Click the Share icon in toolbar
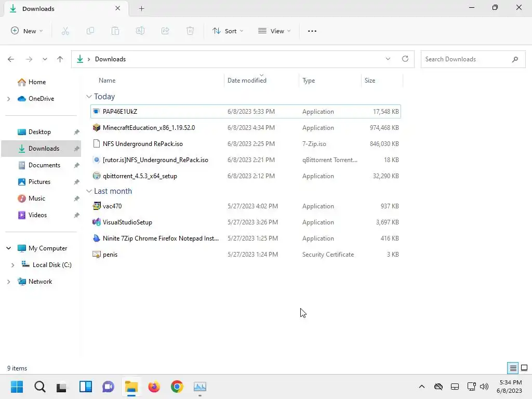The image size is (532, 399). click(x=165, y=31)
